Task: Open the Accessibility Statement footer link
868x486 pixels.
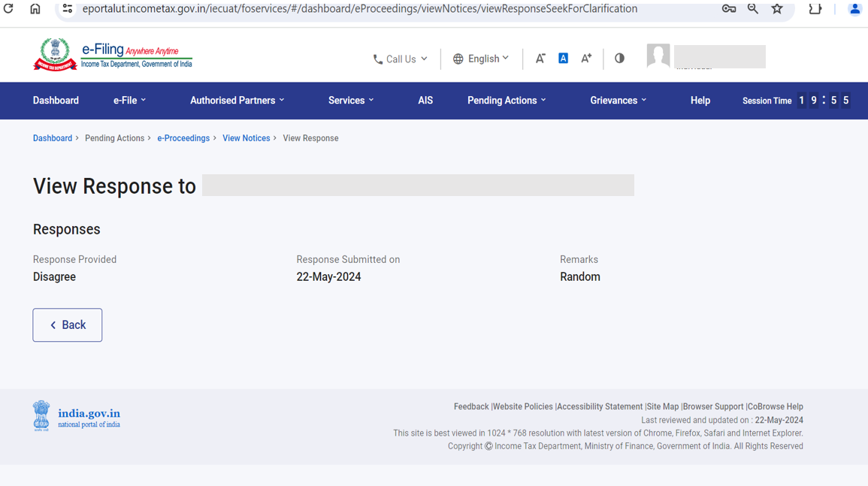Action: click(600, 406)
